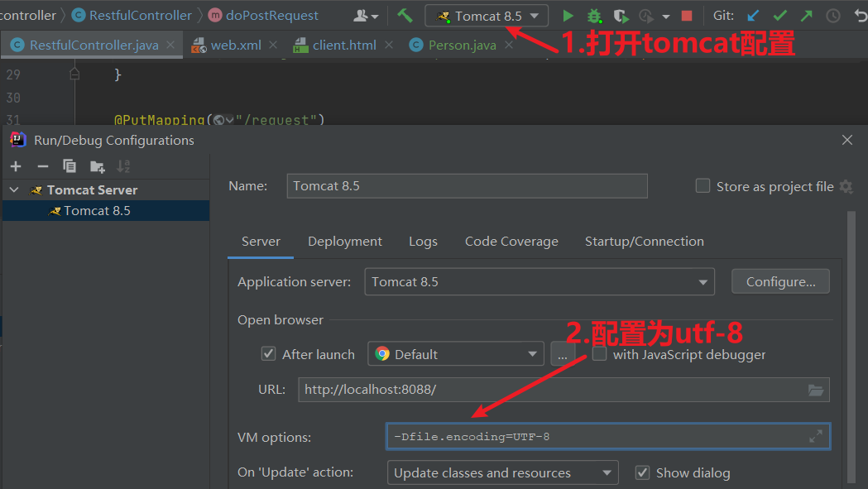The image size is (868, 489).
Task: Click RestfulController breadcrumb
Action: point(132,16)
